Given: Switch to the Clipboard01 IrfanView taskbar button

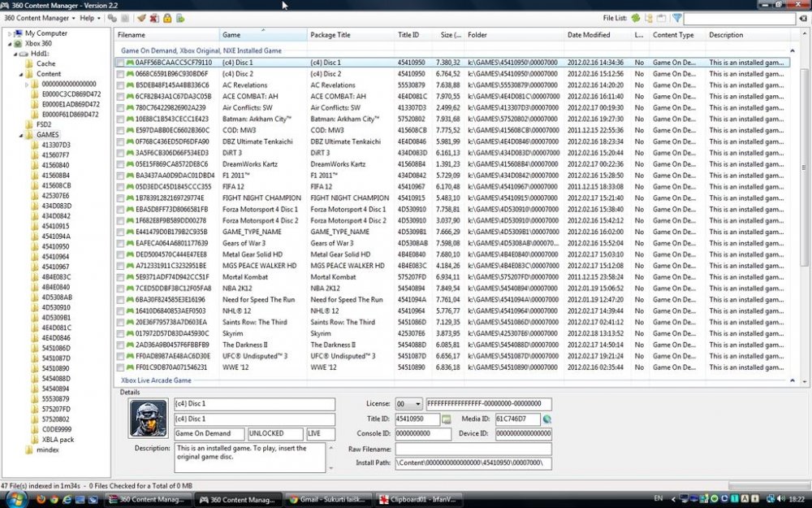Looking at the screenshot, I should (419, 500).
